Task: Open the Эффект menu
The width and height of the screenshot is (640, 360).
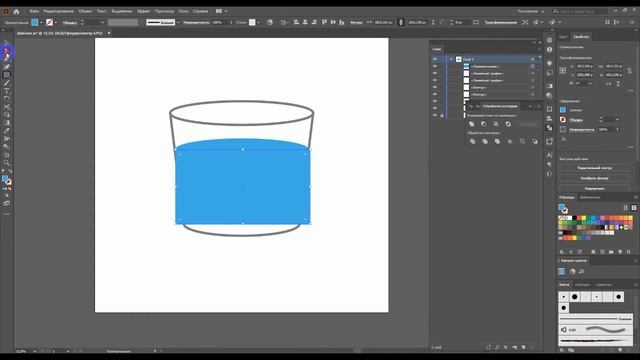Action: pyautogui.click(x=143, y=11)
